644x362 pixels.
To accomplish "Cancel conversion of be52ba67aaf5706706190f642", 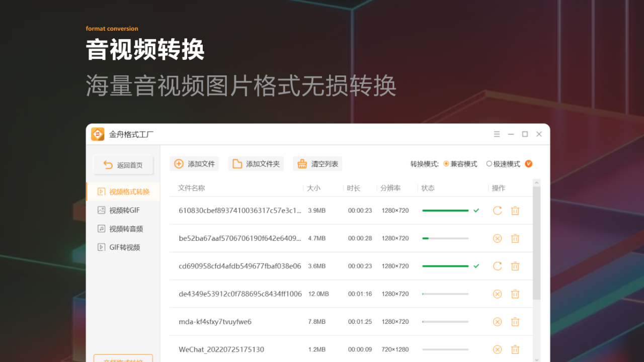I will (497, 238).
